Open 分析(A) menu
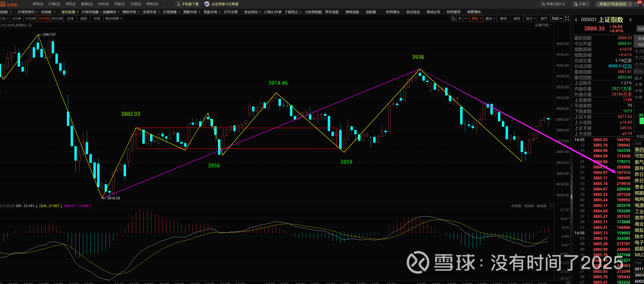The height and width of the screenshot is (284, 644). (103, 4)
